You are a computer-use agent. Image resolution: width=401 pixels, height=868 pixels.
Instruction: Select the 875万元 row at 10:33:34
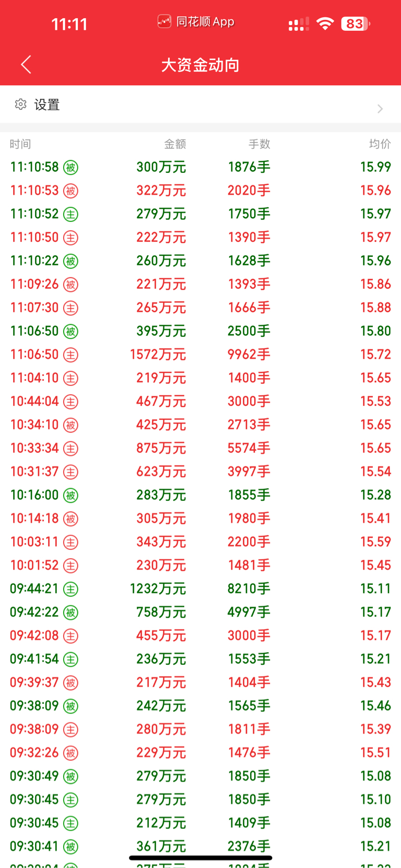click(200, 448)
